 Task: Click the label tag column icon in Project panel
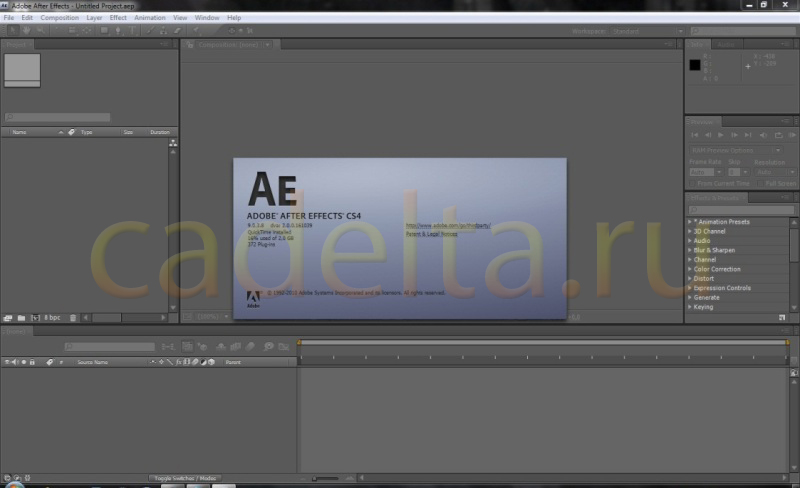pyautogui.click(x=71, y=132)
